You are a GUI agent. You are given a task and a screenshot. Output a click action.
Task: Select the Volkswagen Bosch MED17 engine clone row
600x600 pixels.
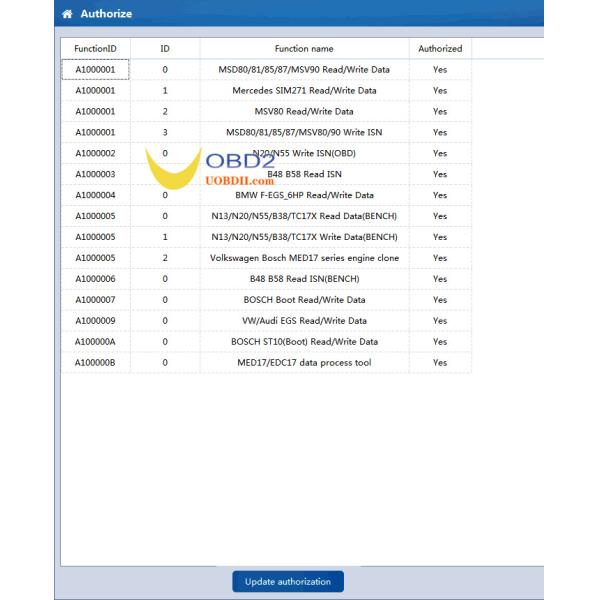click(x=304, y=258)
